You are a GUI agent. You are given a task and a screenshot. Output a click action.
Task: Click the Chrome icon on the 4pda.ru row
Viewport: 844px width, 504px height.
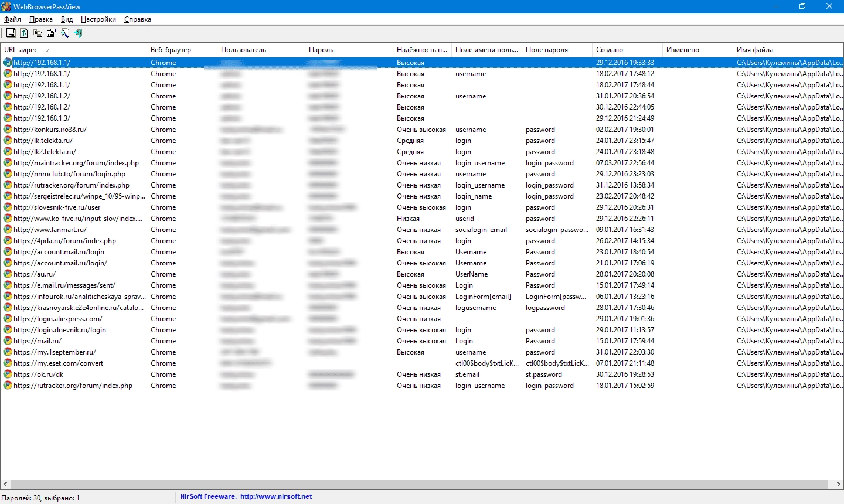point(8,241)
